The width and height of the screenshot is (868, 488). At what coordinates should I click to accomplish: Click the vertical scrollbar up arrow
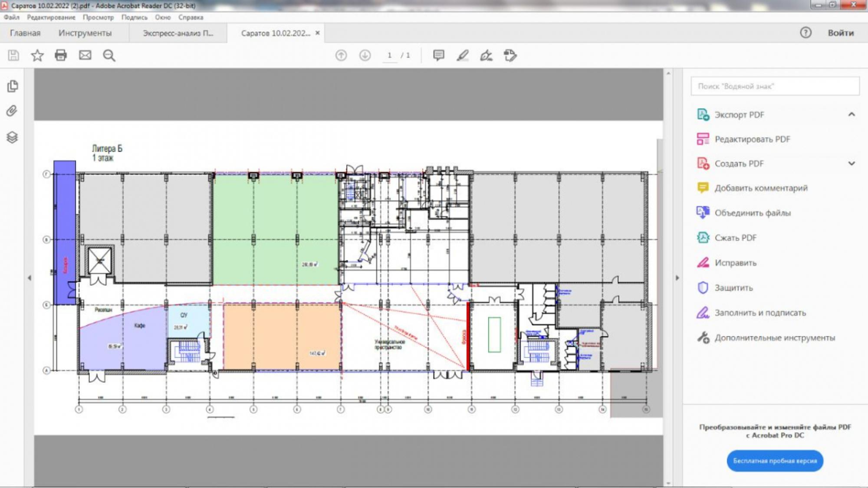point(668,73)
